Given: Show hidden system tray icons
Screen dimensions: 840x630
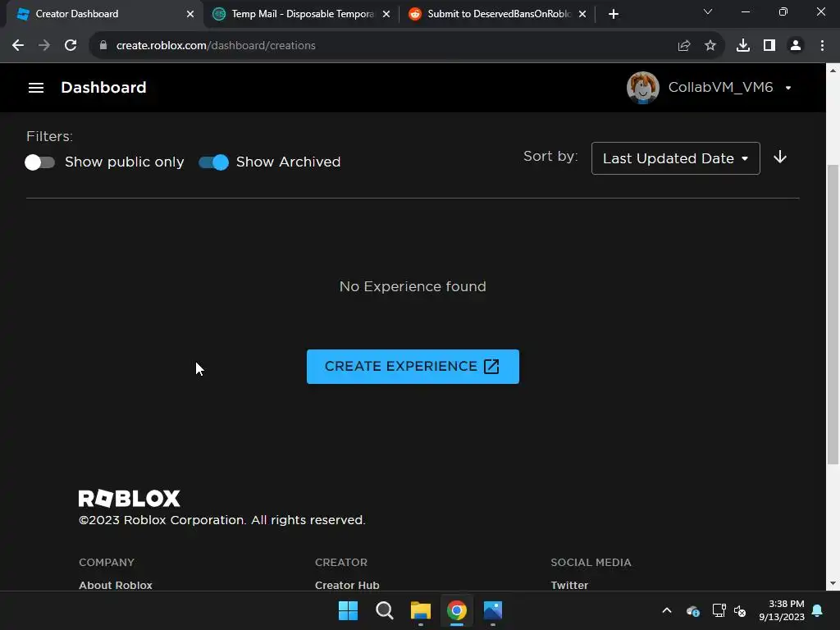Looking at the screenshot, I should click(x=667, y=610).
